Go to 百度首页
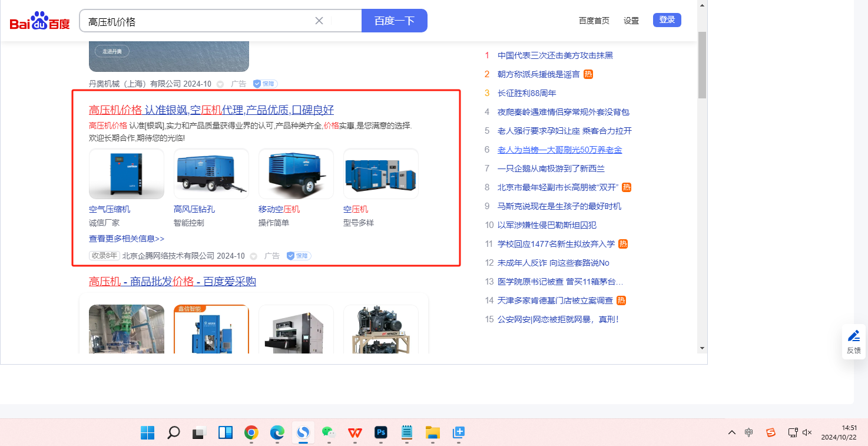The width and height of the screenshot is (868, 446). [x=594, y=21]
